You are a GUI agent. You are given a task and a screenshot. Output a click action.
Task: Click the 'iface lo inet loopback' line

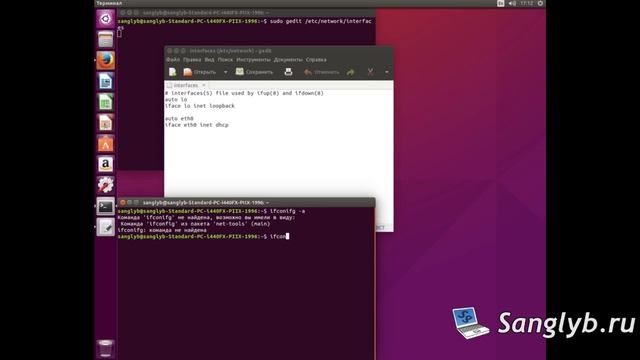click(x=200, y=106)
